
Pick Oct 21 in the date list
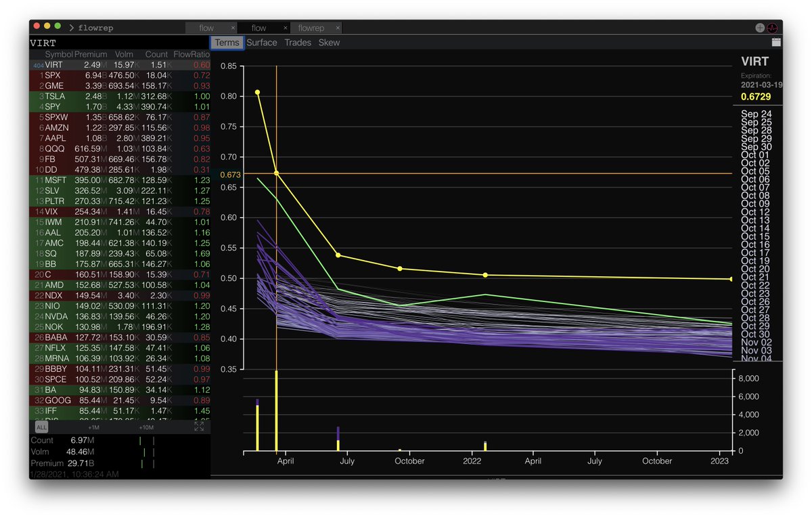(755, 277)
